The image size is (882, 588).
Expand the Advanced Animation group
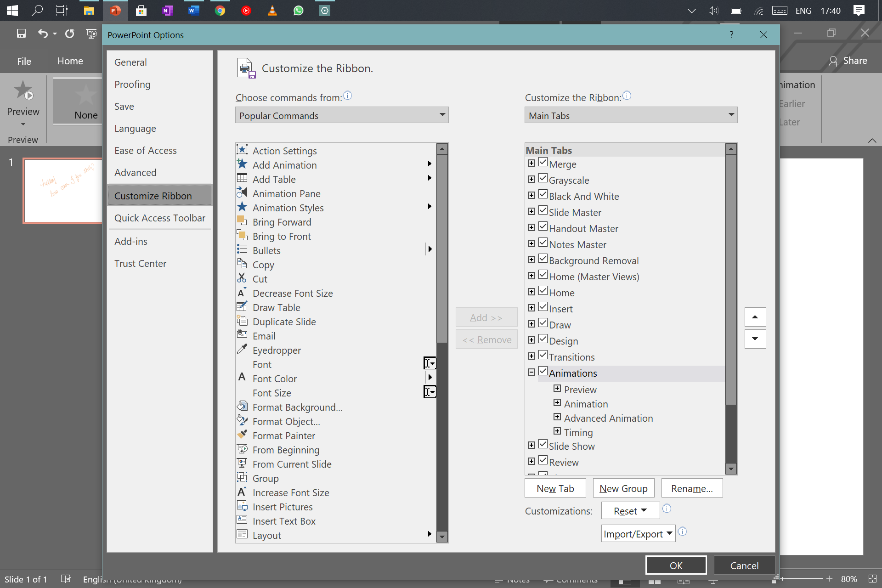coord(557,417)
